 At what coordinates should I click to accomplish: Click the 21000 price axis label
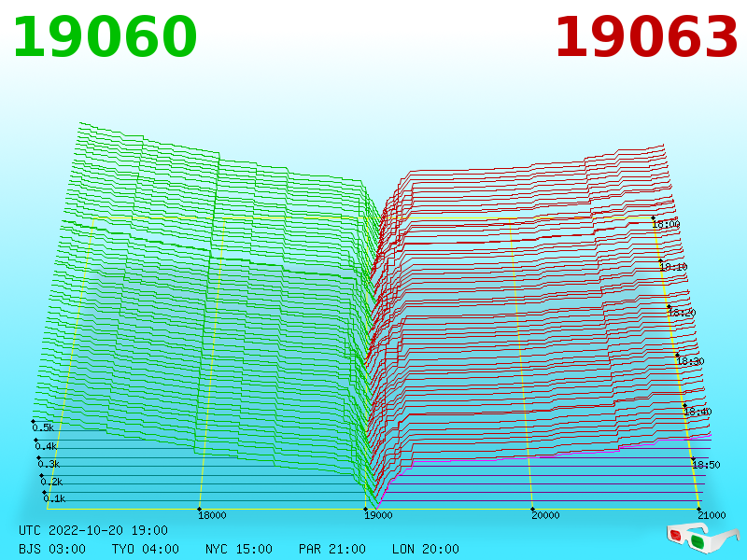[712, 515]
